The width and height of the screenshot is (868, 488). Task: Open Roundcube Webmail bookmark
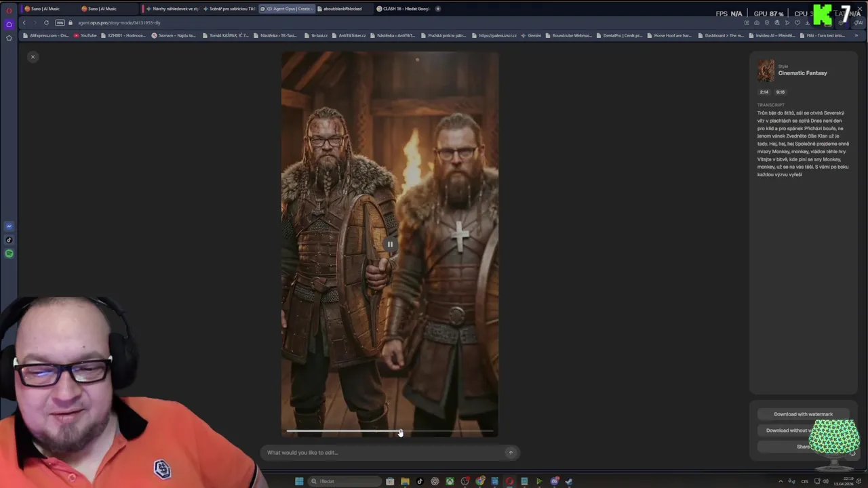click(569, 35)
